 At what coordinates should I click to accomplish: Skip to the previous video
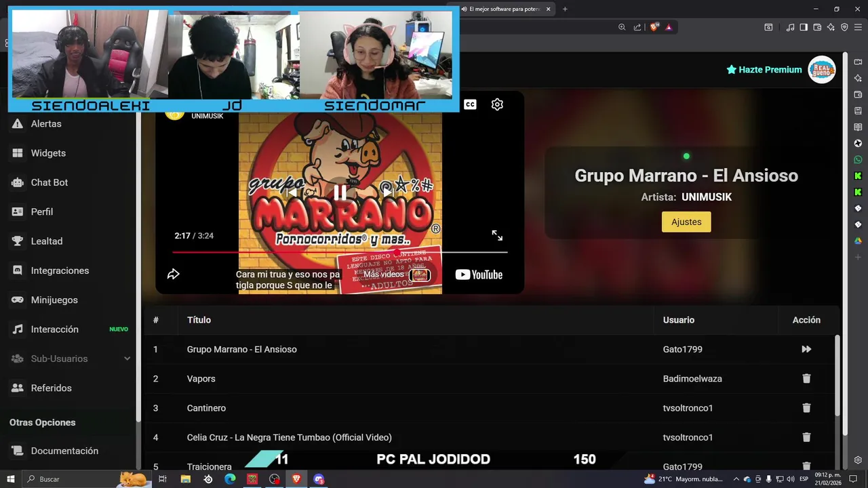292,192
